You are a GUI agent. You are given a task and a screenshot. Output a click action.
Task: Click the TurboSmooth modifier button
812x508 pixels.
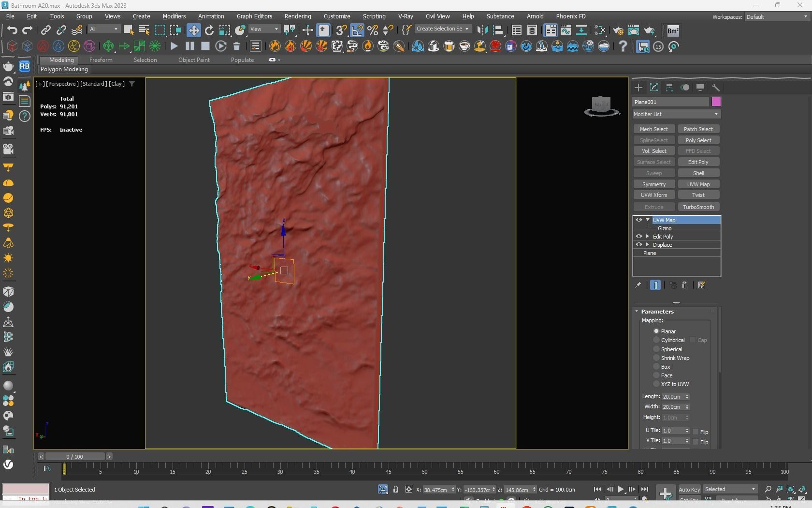tap(698, 207)
